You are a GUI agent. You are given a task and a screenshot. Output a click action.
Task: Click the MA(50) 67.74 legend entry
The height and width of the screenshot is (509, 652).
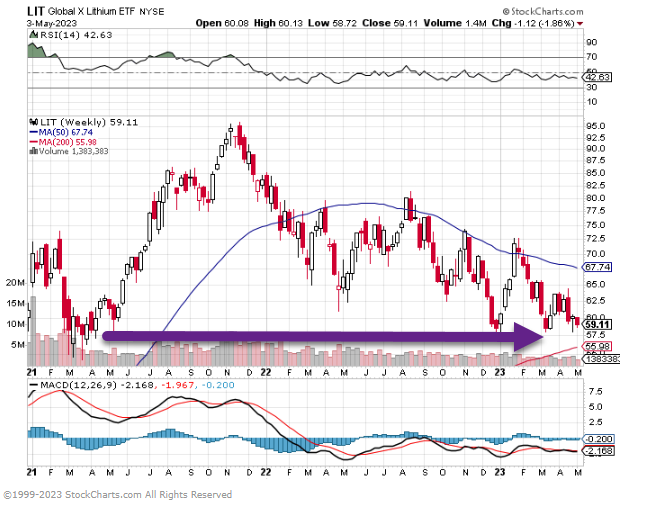66,132
